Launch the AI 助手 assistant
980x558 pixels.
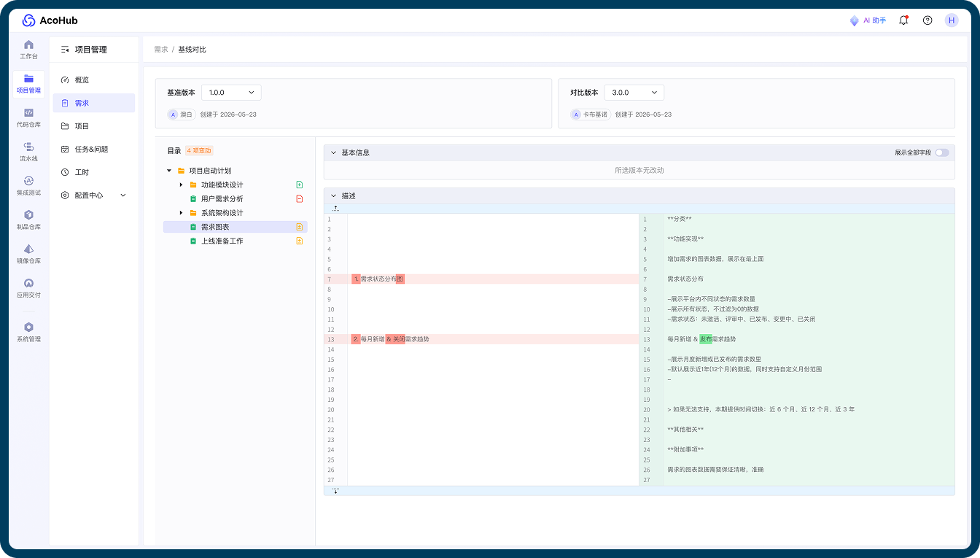[x=868, y=20]
